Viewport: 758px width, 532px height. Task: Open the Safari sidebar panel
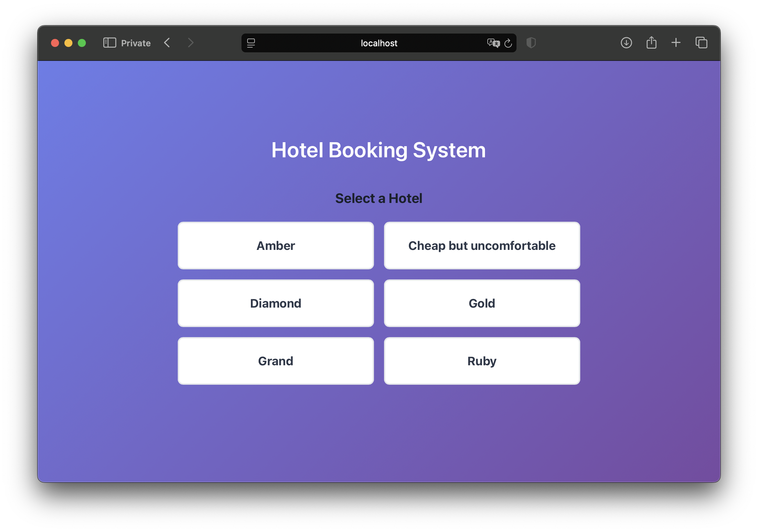[109, 43]
